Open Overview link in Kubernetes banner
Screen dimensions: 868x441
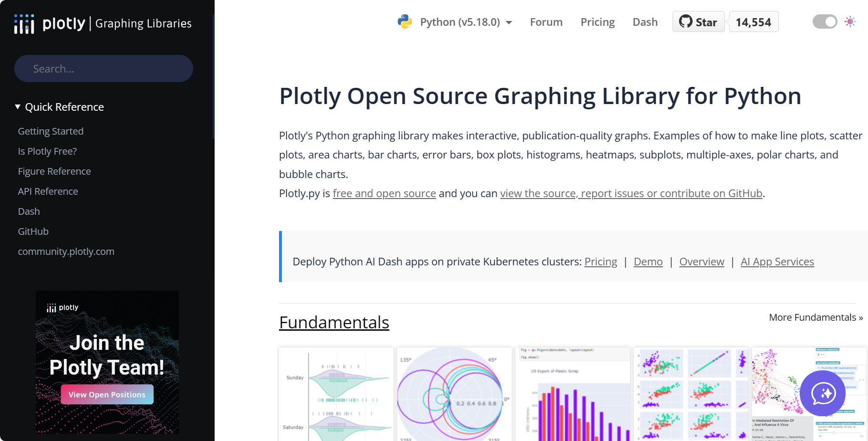coord(702,262)
